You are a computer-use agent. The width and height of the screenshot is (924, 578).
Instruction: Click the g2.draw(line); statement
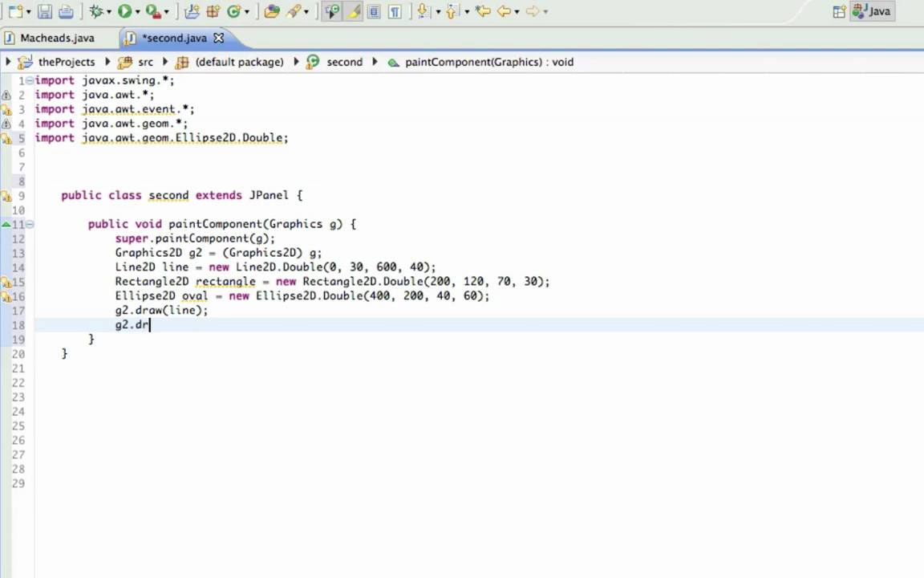coord(161,310)
